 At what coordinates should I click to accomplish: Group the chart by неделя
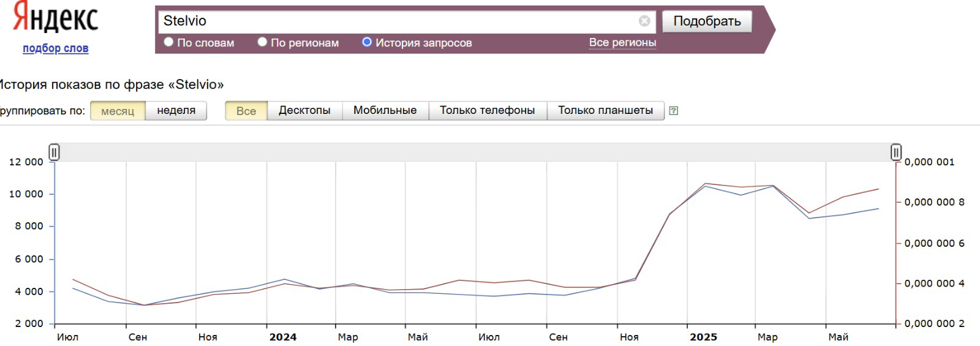[176, 111]
